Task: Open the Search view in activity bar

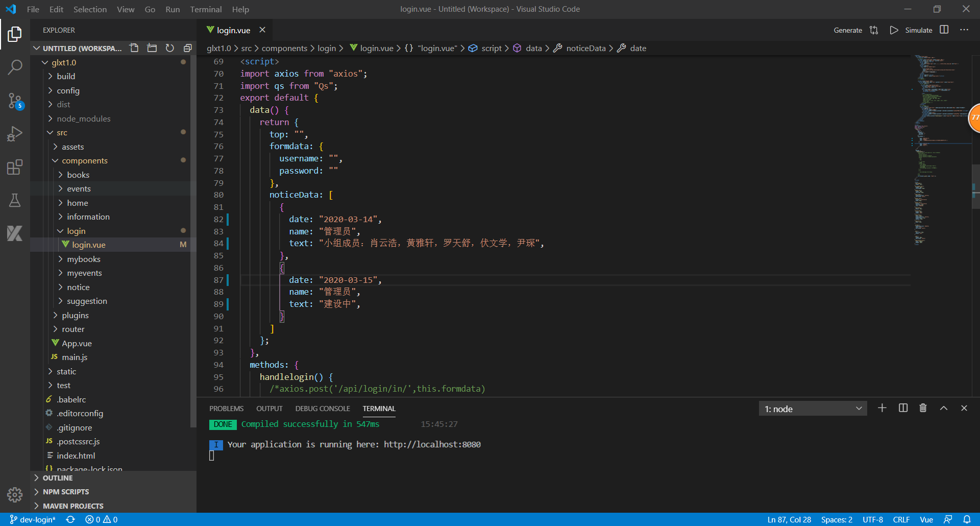Action: [x=15, y=67]
